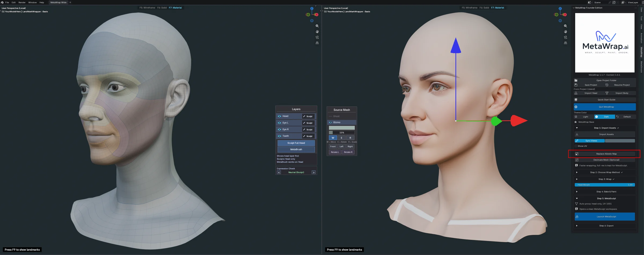Toggle camera view icon in left viewport
This screenshot has height=255, width=644.
click(317, 37)
